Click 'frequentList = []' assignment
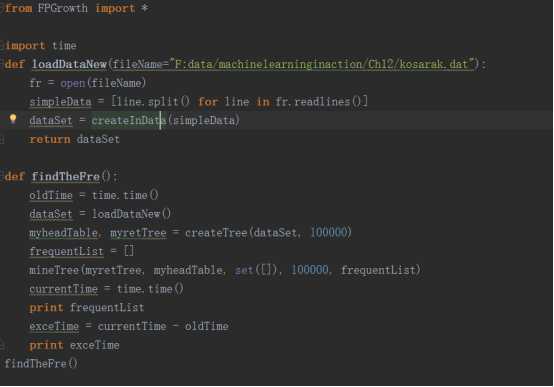The width and height of the screenshot is (554, 387). pos(82,251)
